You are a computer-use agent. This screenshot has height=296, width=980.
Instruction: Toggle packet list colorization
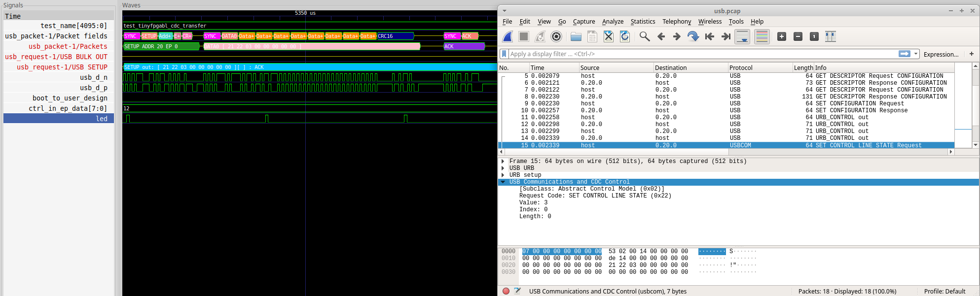pyautogui.click(x=762, y=36)
